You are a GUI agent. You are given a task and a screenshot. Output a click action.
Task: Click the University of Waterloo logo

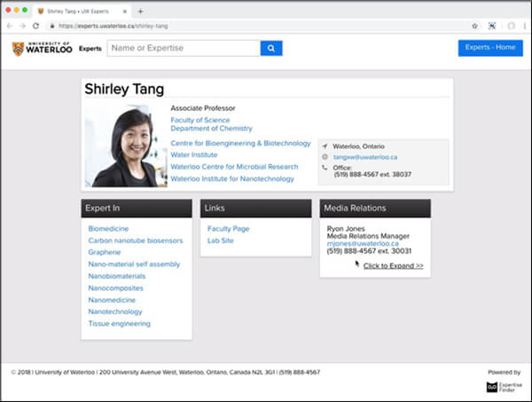tap(42, 49)
